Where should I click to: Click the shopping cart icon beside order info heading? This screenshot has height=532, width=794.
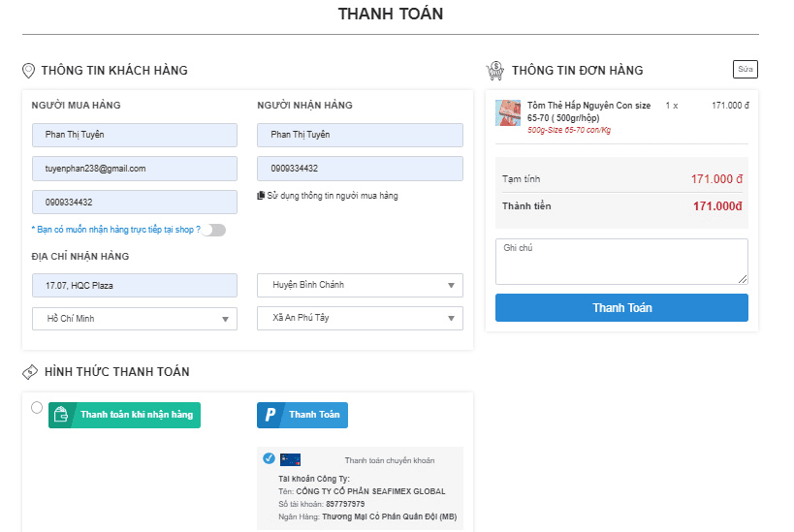click(x=494, y=70)
